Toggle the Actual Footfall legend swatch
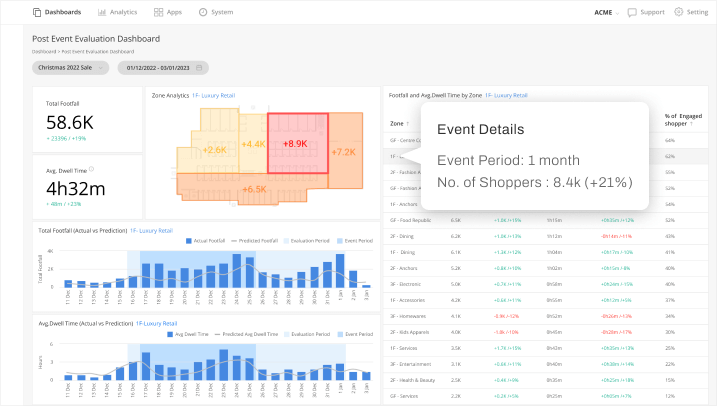This screenshot has width=717, height=406. (188, 241)
